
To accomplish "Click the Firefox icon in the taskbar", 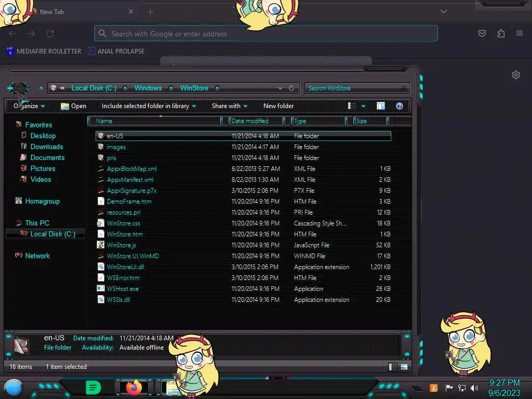I will (134, 387).
